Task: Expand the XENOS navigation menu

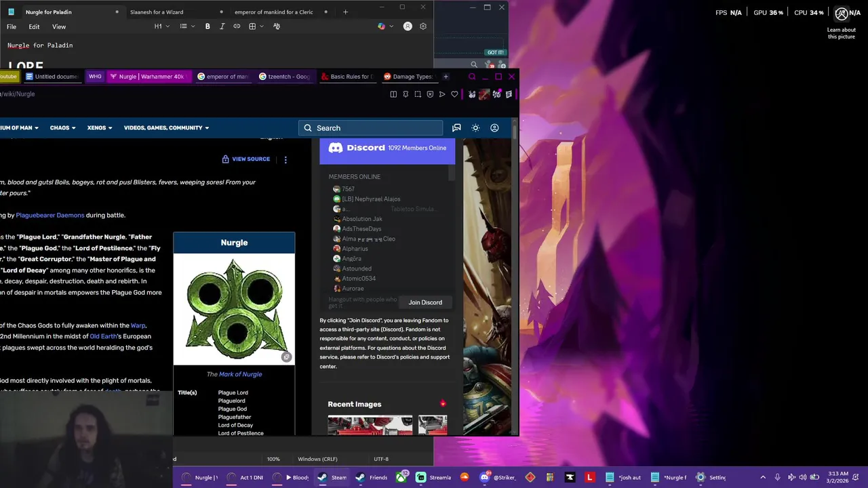Action: [x=99, y=128]
